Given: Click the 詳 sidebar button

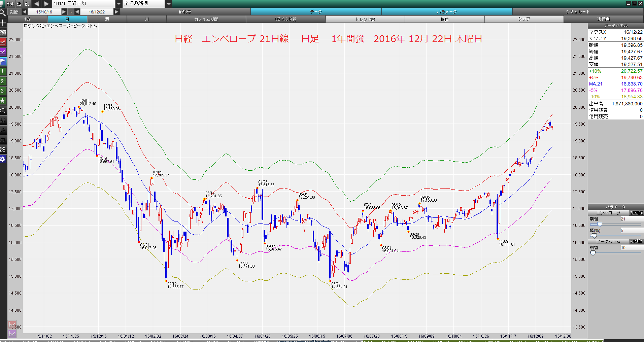Looking at the screenshot, I should 3,120.
